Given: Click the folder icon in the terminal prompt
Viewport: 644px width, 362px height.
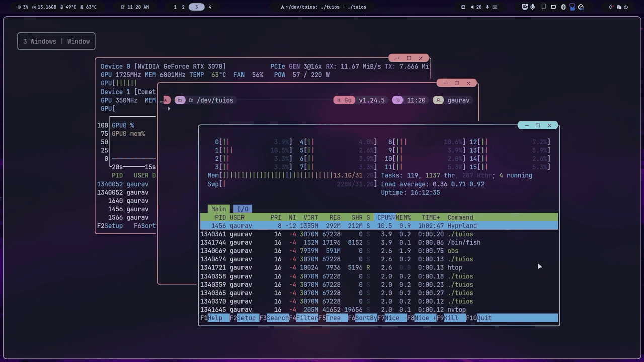Looking at the screenshot, I should (x=180, y=100).
